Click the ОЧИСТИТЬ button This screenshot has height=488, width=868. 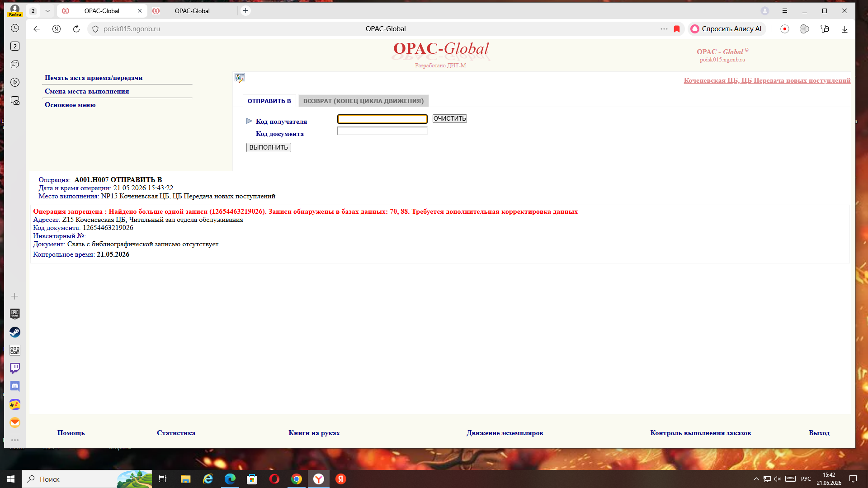click(449, 118)
